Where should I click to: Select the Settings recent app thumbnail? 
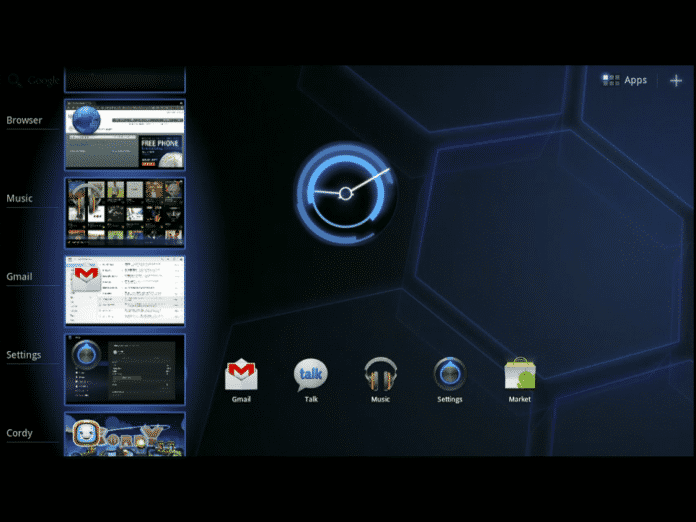(x=125, y=369)
